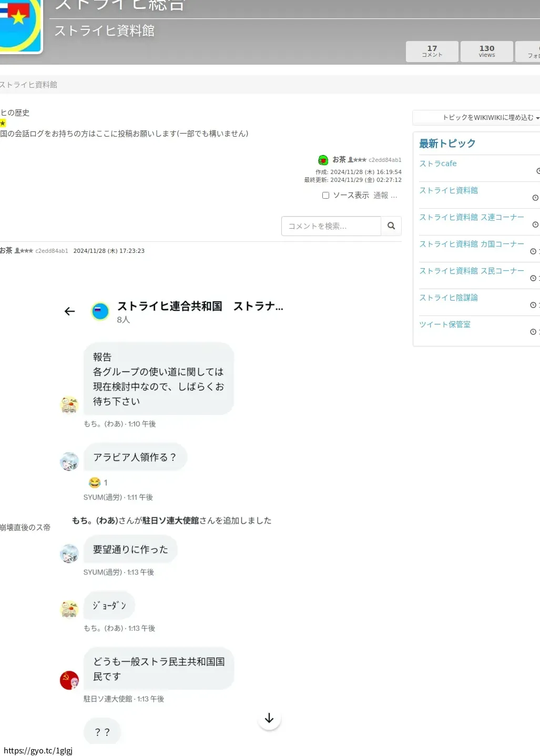
Task: Open the ストライヒ陰謀論 topic link
Action: point(448,298)
